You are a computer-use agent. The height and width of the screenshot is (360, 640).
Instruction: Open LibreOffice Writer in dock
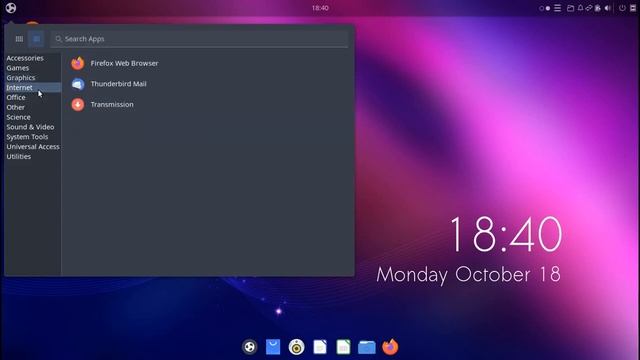click(320, 347)
